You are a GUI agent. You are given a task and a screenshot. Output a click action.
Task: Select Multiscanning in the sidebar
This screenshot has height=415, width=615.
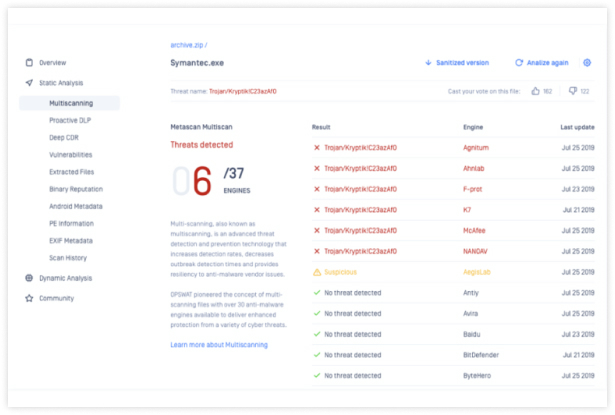pyautogui.click(x=69, y=103)
